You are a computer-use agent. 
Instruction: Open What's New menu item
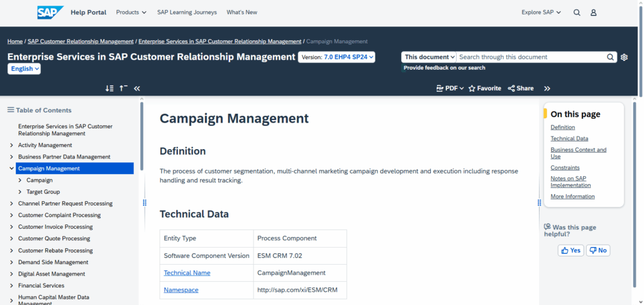[242, 13]
